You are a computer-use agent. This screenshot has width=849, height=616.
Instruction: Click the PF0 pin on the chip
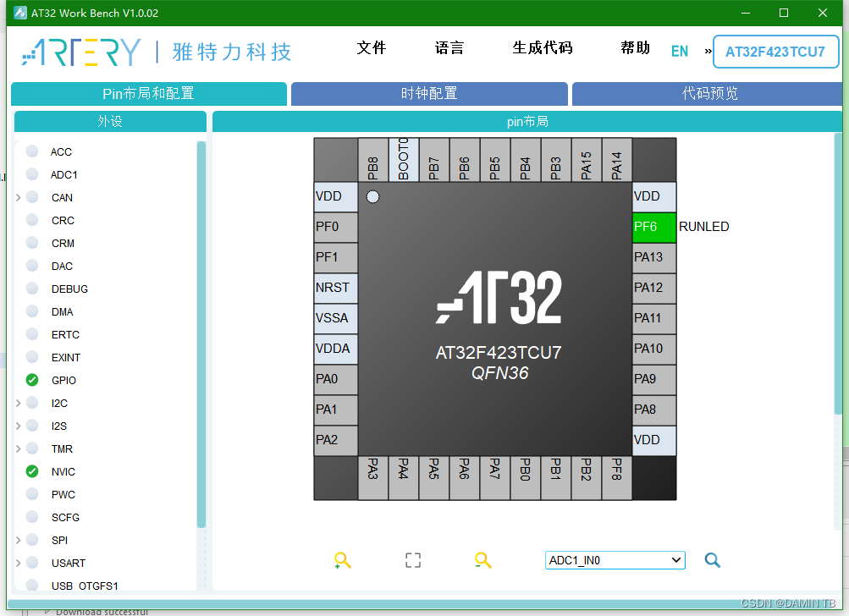point(336,227)
